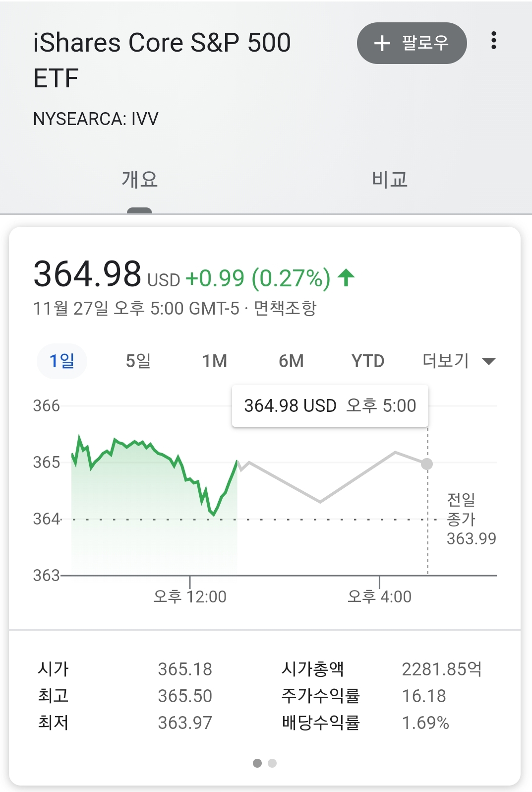The image size is (532, 792).
Task: Switch to the 비교 tab
Action: [390, 179]
